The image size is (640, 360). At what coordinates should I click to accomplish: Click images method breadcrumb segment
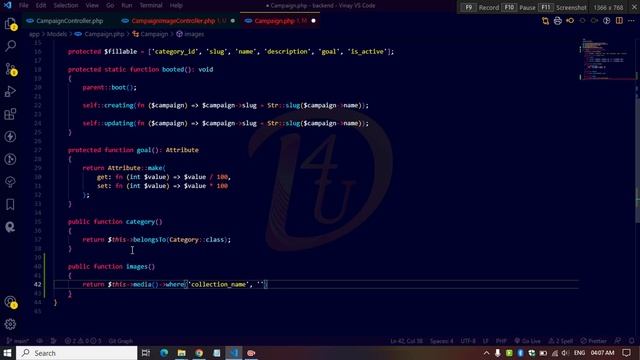(190, 34)
